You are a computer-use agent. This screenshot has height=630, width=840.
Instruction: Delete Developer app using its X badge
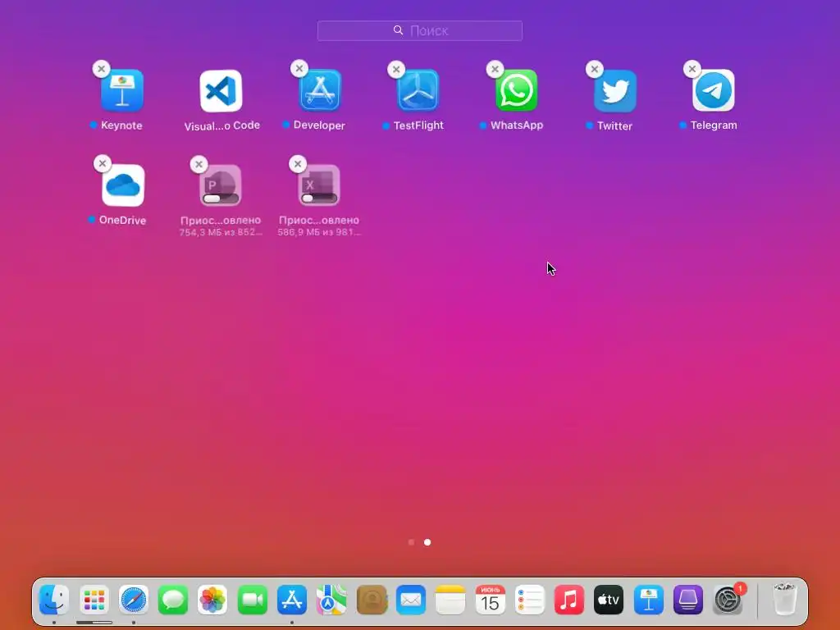click(x=299, y=68)
